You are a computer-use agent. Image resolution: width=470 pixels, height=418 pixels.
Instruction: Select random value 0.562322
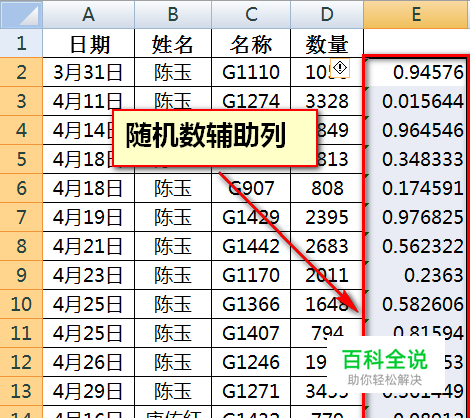point(415,246)
